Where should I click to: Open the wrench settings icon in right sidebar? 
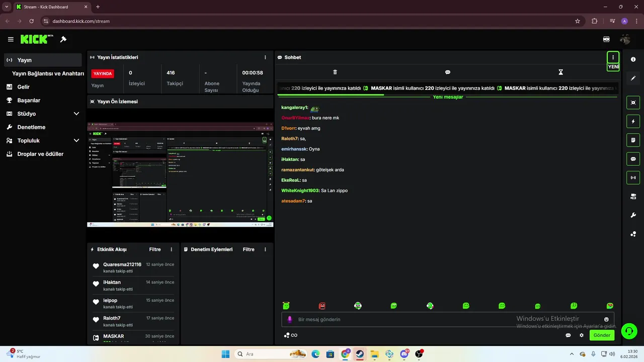click(x=633, y=215)
